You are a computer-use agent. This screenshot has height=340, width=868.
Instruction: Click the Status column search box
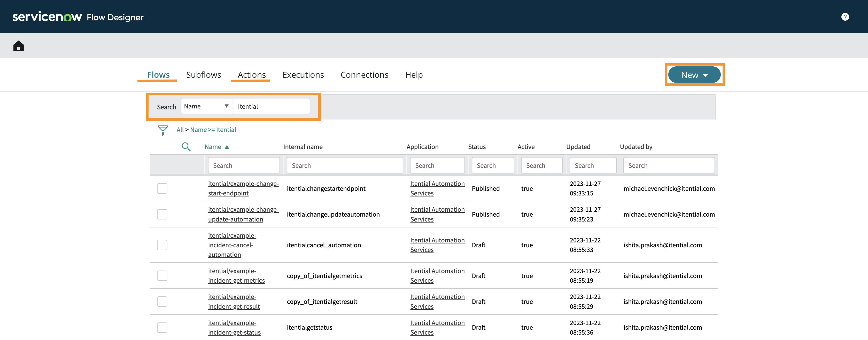pyautogui.click(x=492, y=166)
